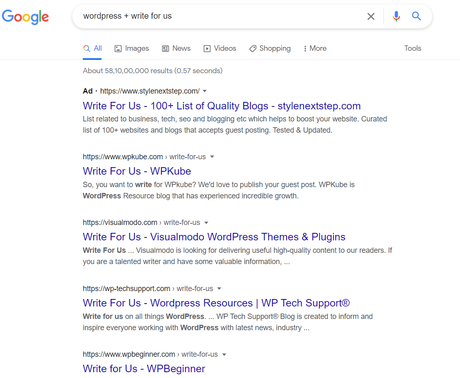Open the Videos results tab
Viewport: 460px width, 378px height.
220,48
